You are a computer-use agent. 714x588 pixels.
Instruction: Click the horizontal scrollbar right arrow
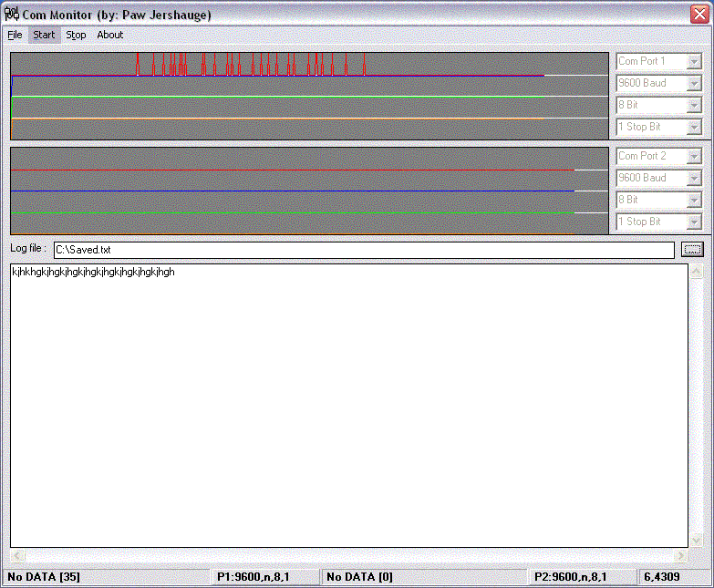tap(679, 556)
